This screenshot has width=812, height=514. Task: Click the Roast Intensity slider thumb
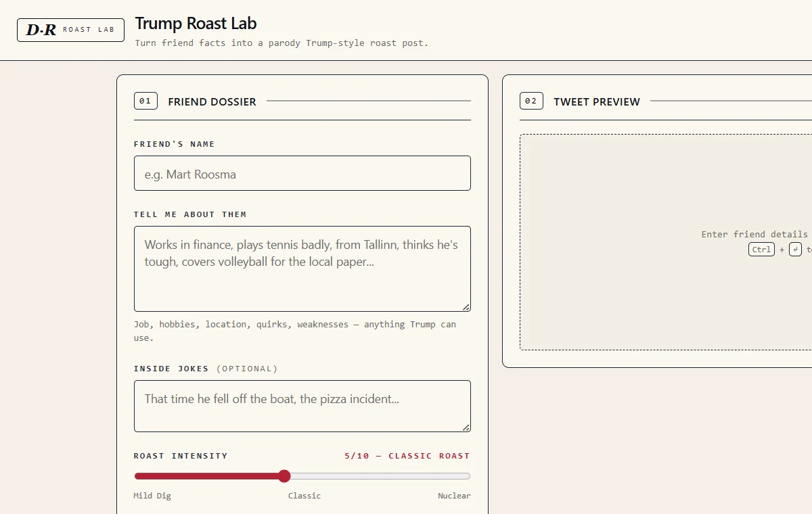pos(284,476)
